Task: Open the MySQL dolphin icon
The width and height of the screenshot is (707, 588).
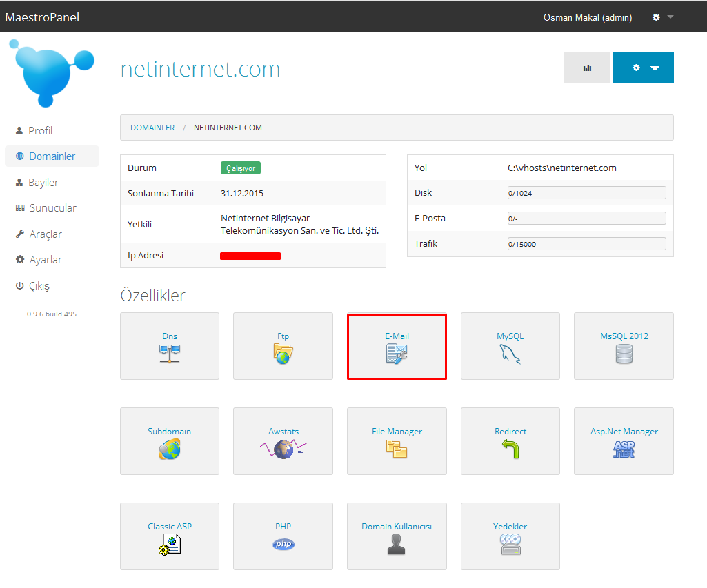Action: (510, 354)
